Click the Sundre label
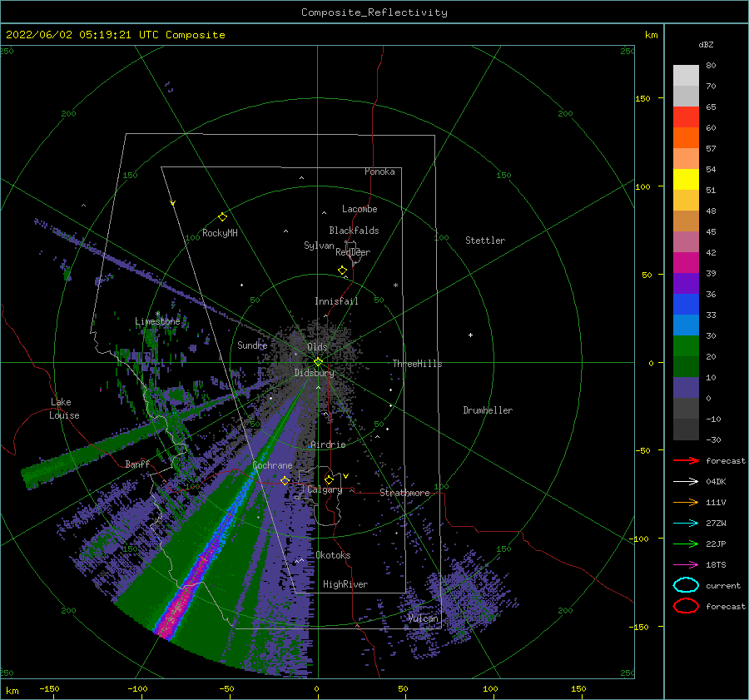Image resolution: width=749 pixels, height=700 pixels. 252,345
